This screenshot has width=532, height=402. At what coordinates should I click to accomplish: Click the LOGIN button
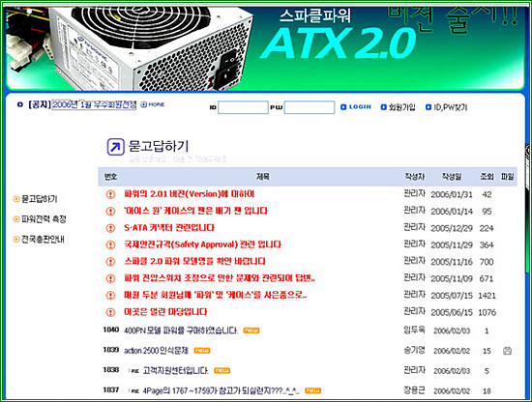tap(356, 106)
